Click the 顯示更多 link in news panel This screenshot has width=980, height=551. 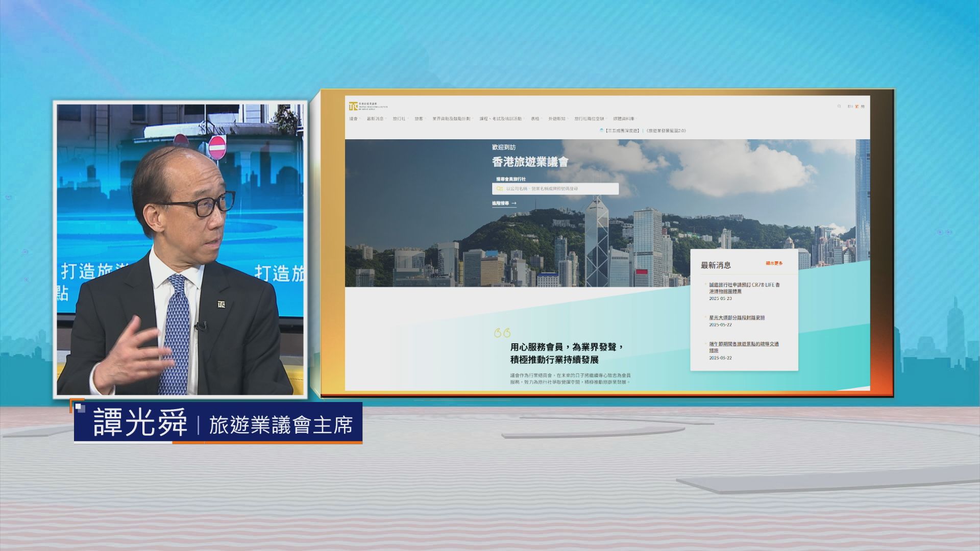(x=774, y=263)
